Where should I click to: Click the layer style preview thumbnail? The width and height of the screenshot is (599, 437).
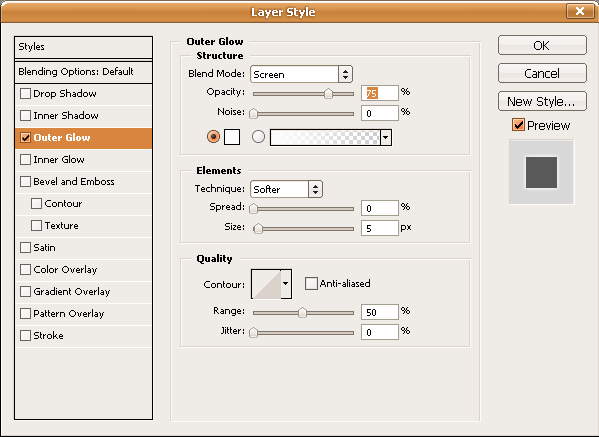point(541,172)
